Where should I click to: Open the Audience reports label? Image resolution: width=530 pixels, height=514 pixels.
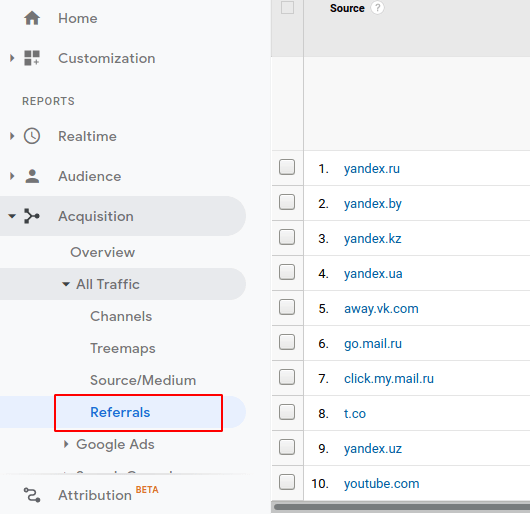(90, 176)
